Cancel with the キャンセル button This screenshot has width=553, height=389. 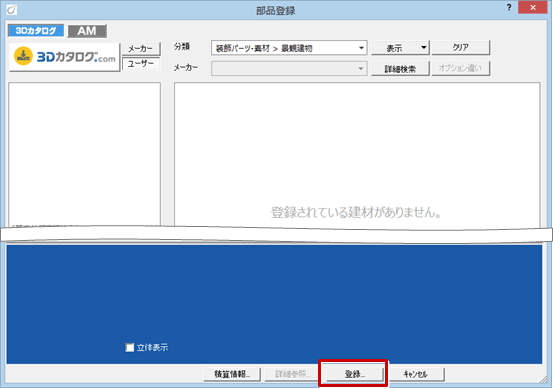click(415, 374)
